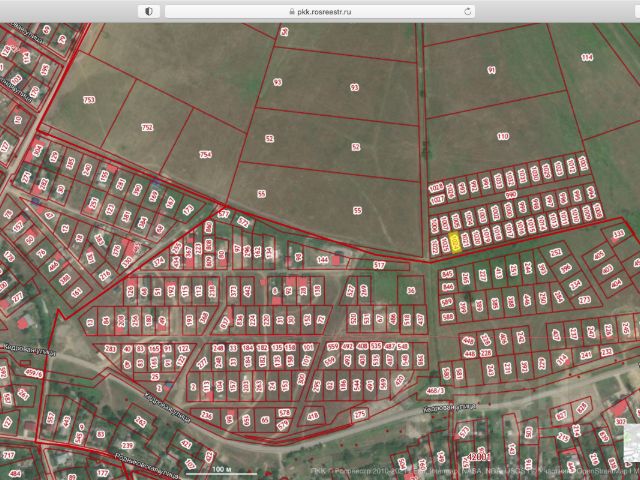
Task: Reload the page with the refresh icon
Action: 468,10
